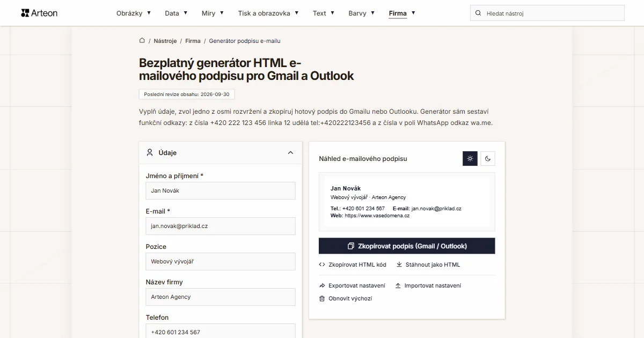644x338 pixels.
Task: Open the Data dropdown menu
Action: pos(176,13)
